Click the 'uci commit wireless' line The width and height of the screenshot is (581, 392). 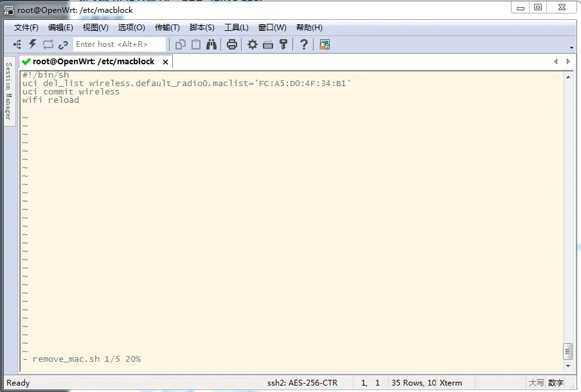(71, 92)
